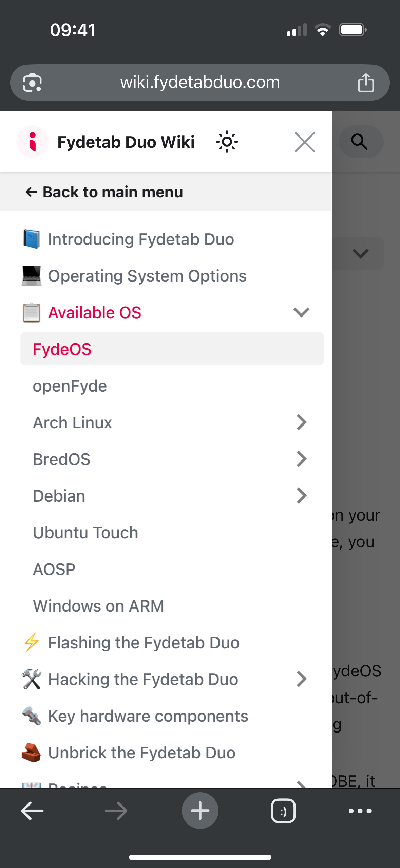Image resolution: width=400 pixels, height=868 pixels.
Task: Tap the wiki.fydetabduo.com address field
Action: (200, 83)
